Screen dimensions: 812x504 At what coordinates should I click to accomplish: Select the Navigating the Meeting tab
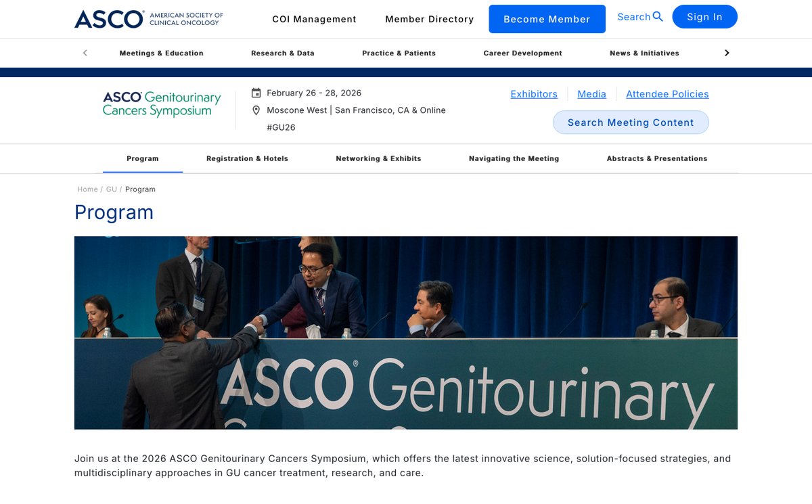pos(514,158)
